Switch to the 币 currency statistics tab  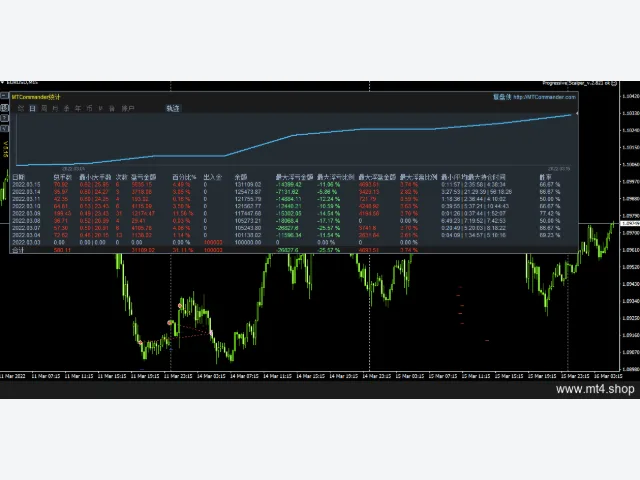89,109
